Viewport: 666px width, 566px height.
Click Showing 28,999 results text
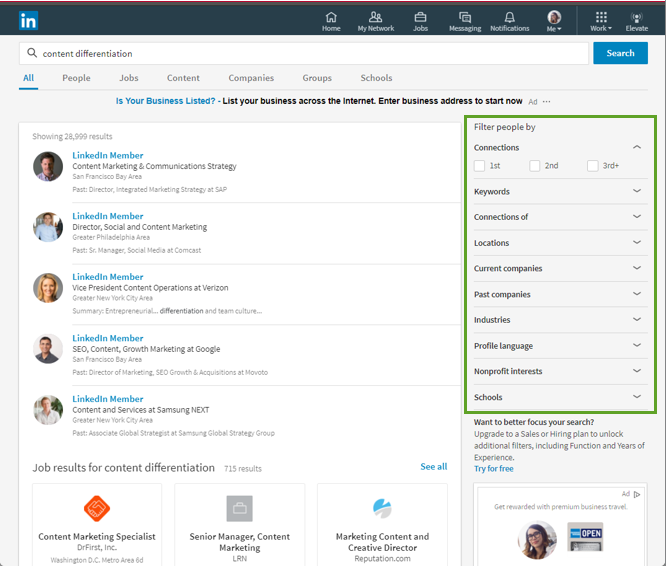pos(72,136)
